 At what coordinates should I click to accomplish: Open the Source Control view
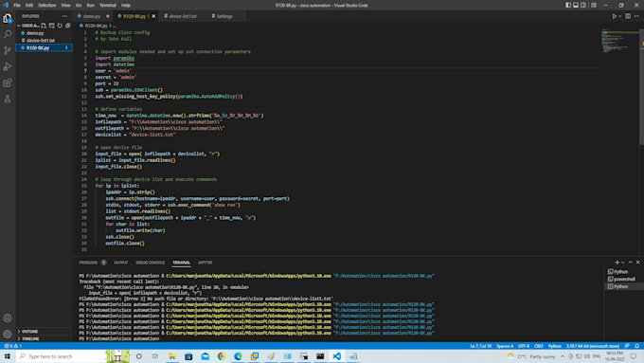click(x=8, y=50)
